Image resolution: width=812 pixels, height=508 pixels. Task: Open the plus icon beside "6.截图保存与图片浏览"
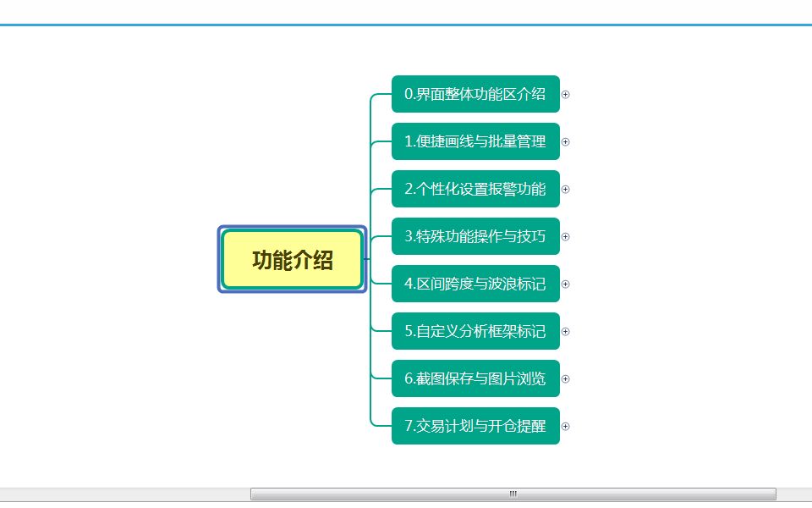(x=565, y=380)
